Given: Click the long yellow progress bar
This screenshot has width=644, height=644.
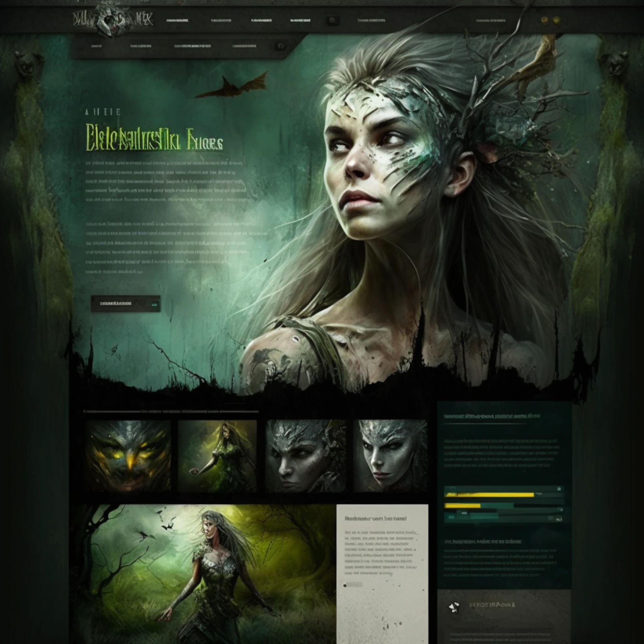Looking at the screenshot, I should tap(489, 495).
